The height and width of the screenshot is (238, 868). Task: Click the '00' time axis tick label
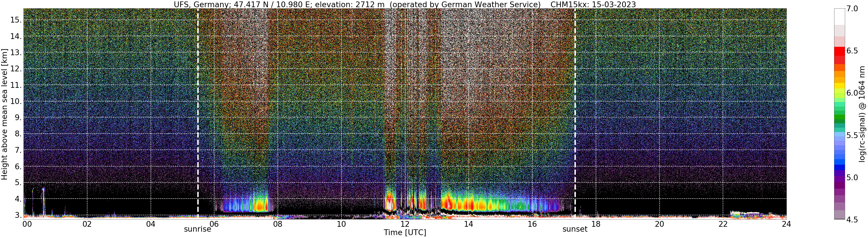pyautogui.click(x=27, y=224)
